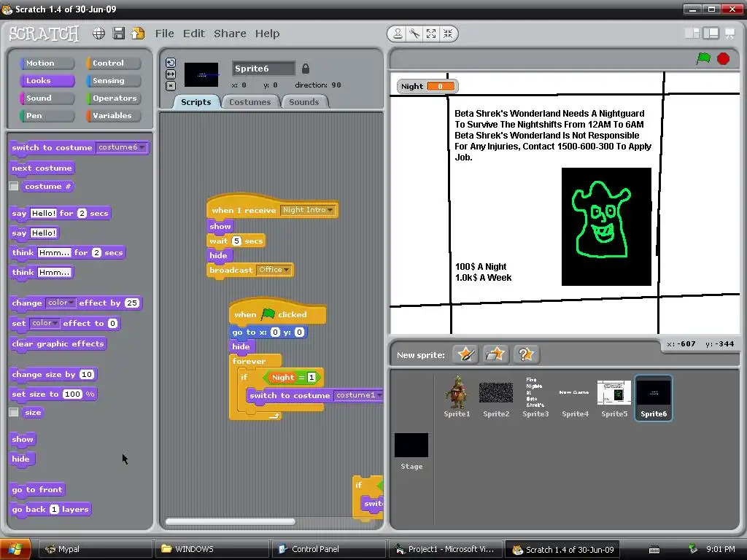747x560 pixels.
Task: Select Sprite5 thumbnail in sprite list
Action: [x=614, y=397]
